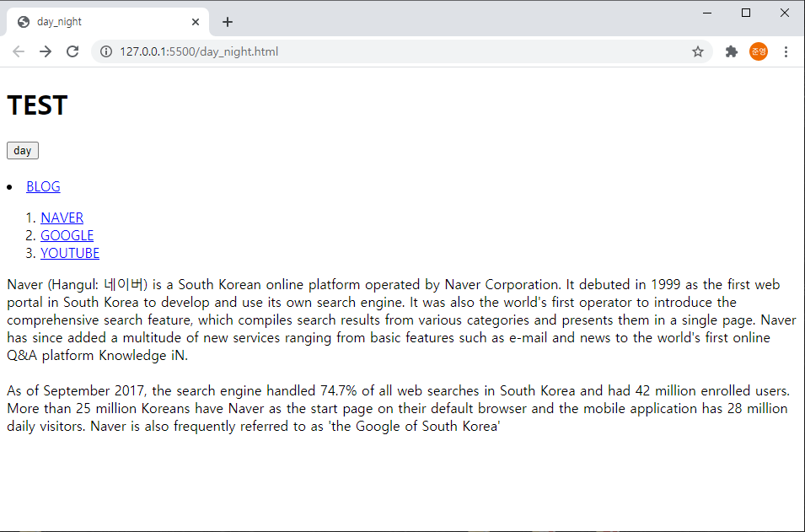Click the address bar URL
This screenshot has width=805, height=532.
coord(199,52)
